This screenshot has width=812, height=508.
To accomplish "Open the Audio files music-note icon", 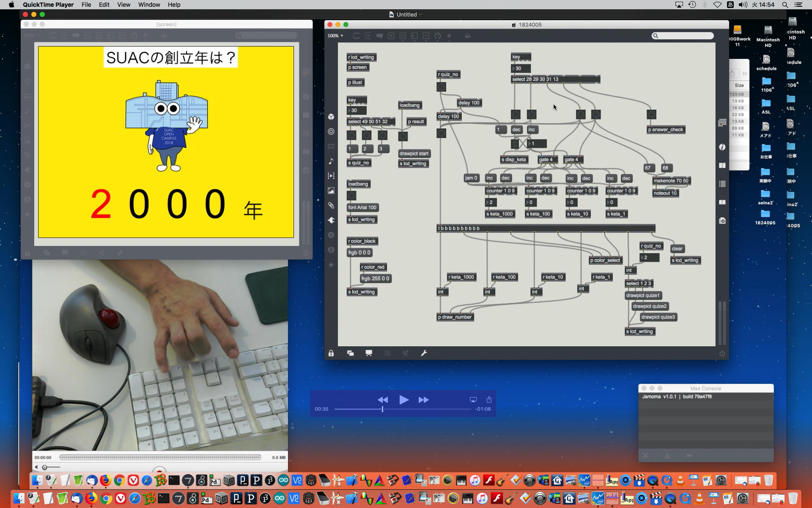I will coord(331,161).
